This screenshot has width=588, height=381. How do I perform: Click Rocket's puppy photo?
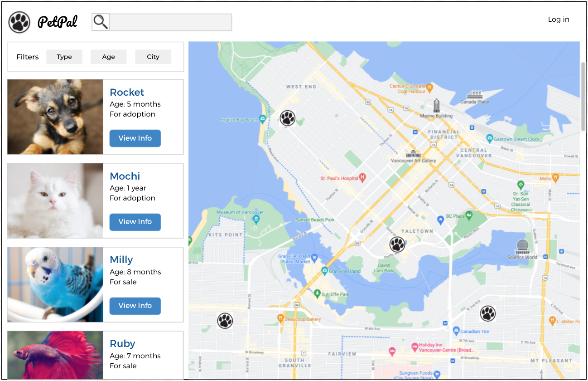click(x=55, y=117)
